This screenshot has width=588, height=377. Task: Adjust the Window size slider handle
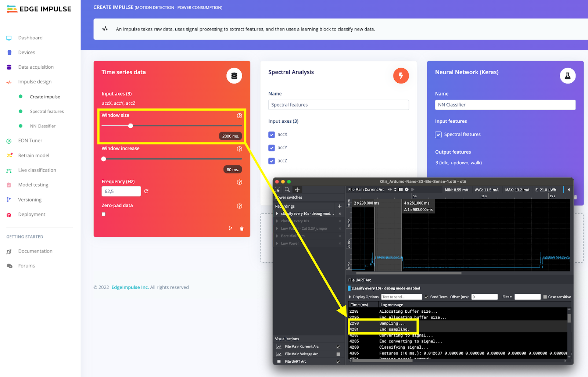click(130, 126)
